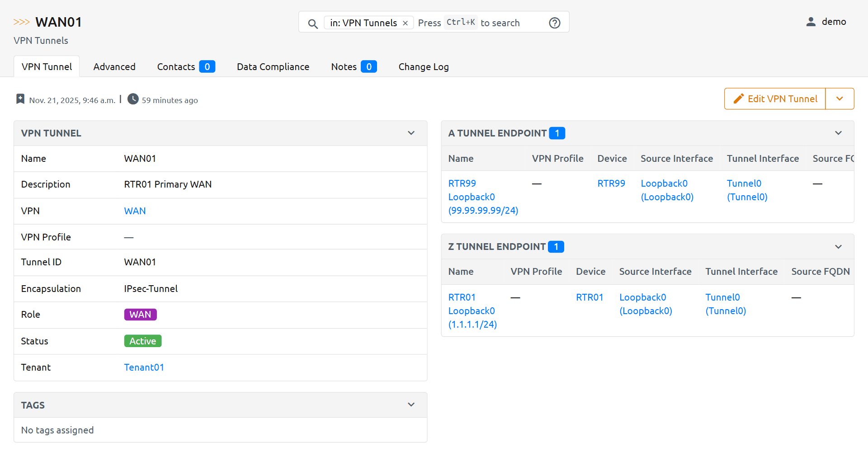
Task: Switch to the Advanced tab
Action: click(114, 67)
